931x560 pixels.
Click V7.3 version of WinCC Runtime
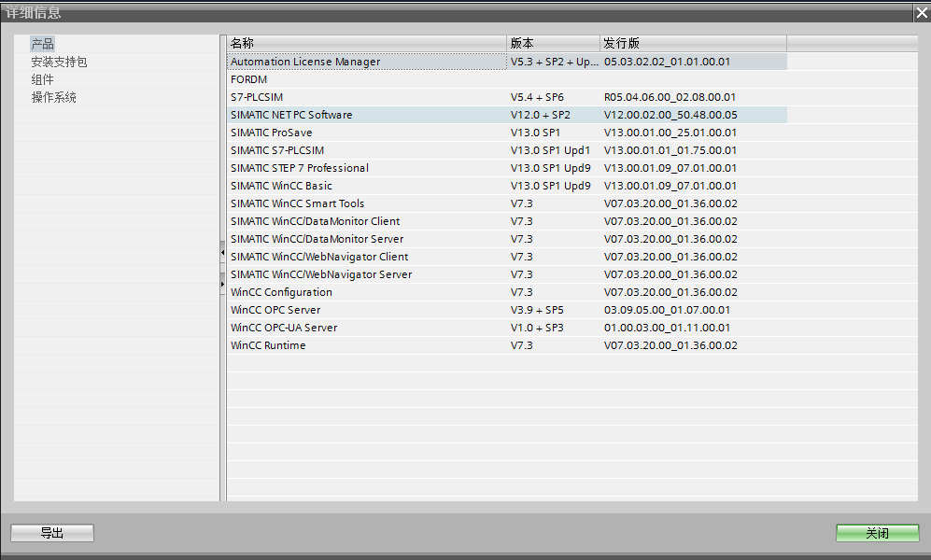pos(554,346)
